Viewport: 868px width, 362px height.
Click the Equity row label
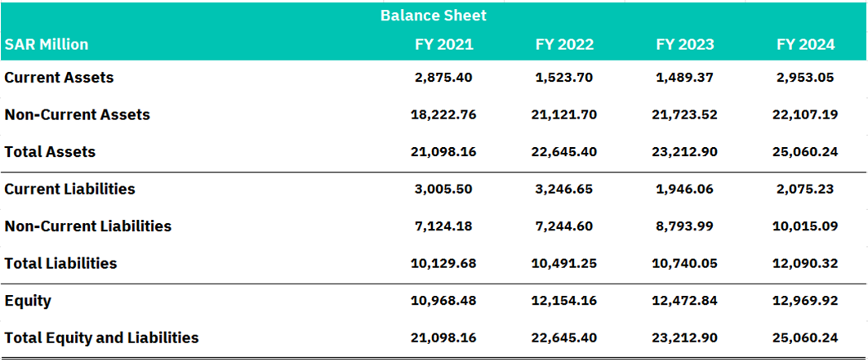28,301
